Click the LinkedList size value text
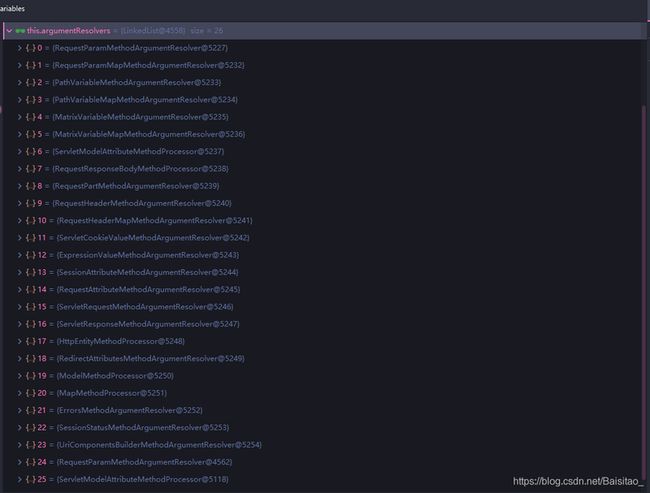The width and height of the screenshot is (650, 493). pos(207,31)
